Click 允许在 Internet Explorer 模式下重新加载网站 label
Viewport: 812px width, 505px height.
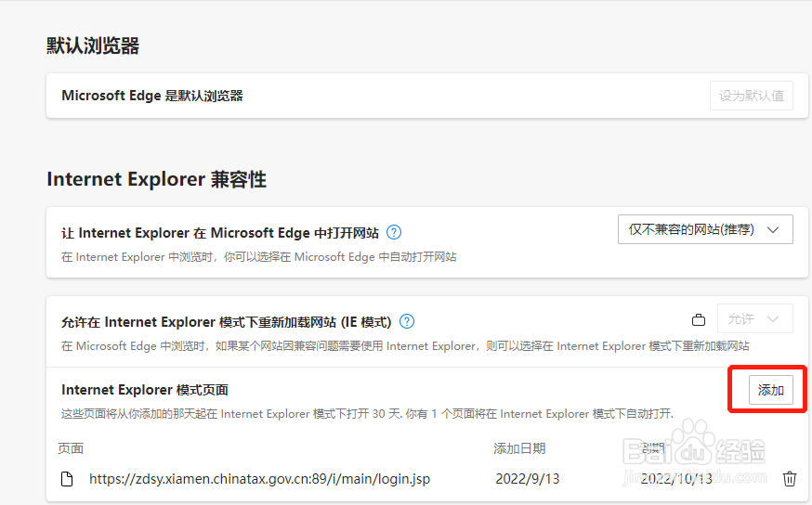(x=227, y=322)
